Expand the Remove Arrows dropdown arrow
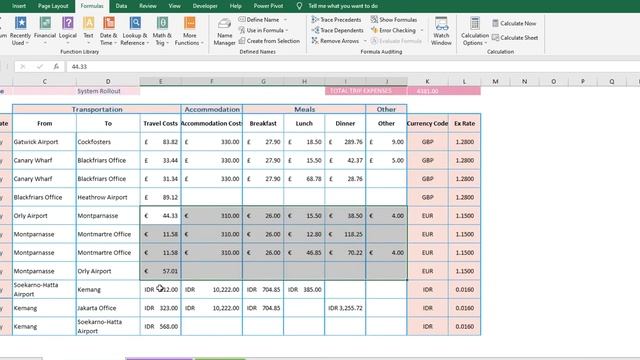This screenshot has width=640, height=360. (365, 41)
